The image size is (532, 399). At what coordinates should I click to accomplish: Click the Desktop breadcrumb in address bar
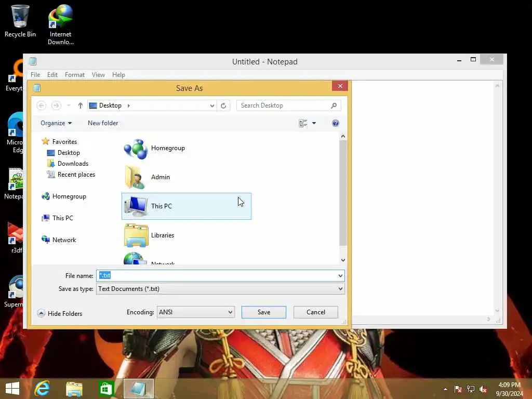coord(110,105)
